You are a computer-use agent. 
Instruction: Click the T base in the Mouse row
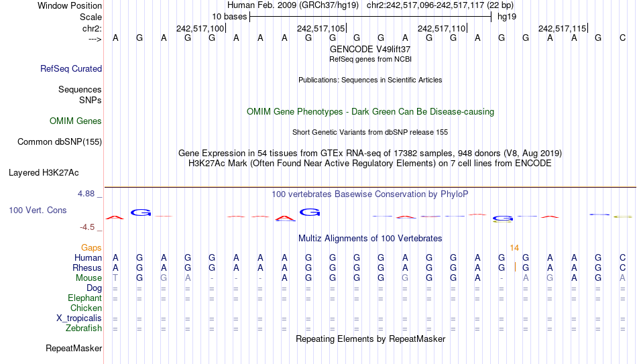[115, 278]
